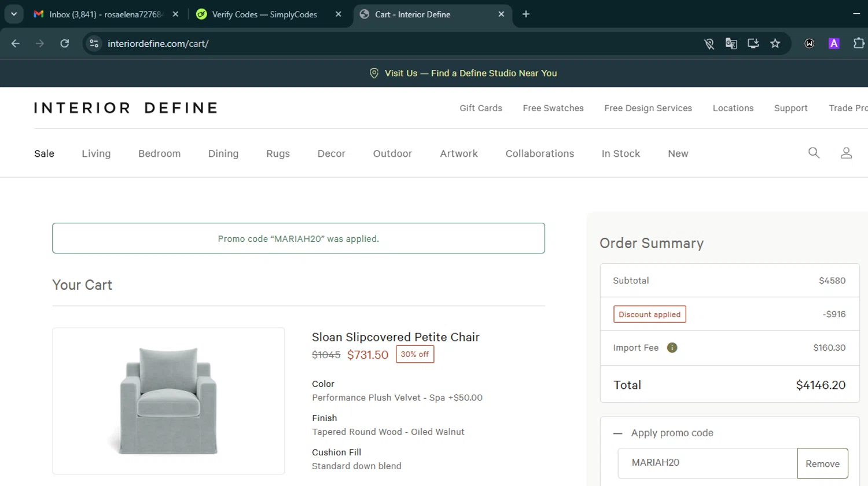Click the Import Fee info icon
The width and height of the screenshot is (868, 486).
(672, 348)
